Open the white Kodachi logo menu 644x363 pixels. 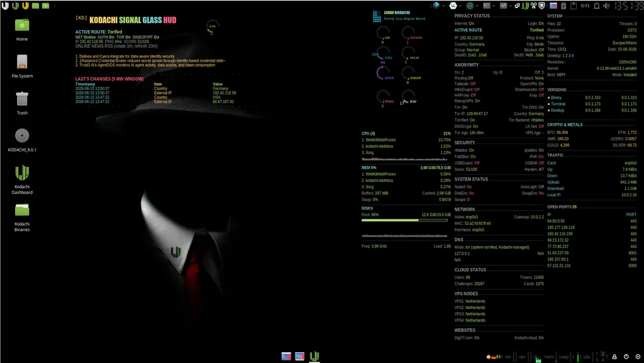(x=5, y=6)
